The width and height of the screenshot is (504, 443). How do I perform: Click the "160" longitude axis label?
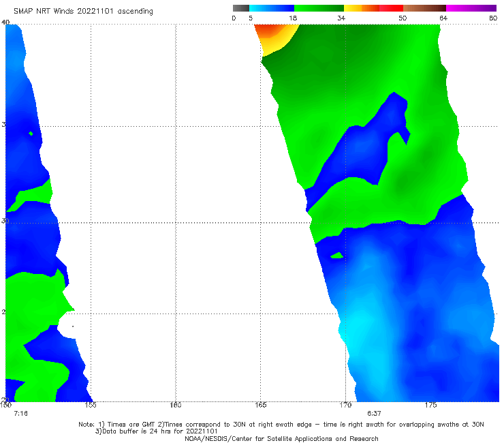[176, 405]
